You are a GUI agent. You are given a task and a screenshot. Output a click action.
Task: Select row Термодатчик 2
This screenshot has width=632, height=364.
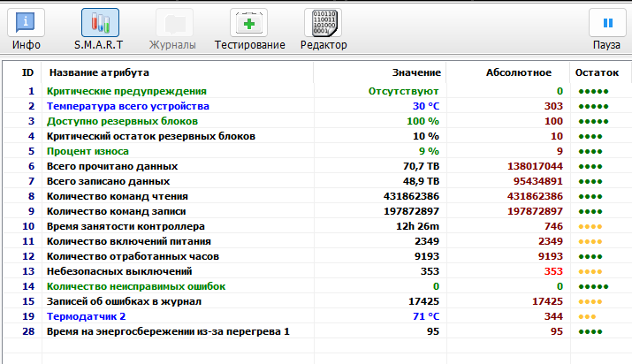(x=317, y=316)
